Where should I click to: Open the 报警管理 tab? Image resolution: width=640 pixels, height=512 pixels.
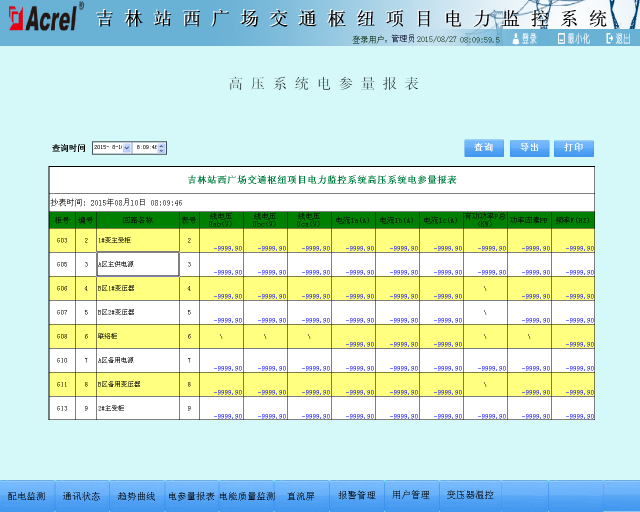click(356, 495)
